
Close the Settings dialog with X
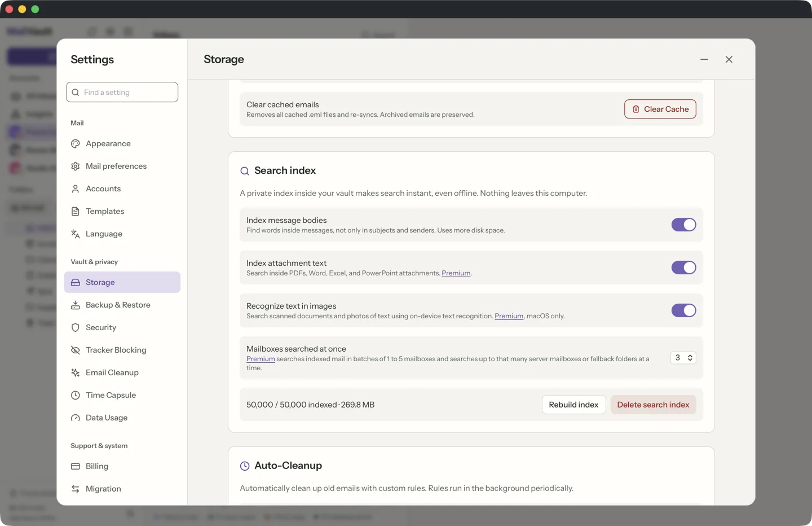coord(729,59)
